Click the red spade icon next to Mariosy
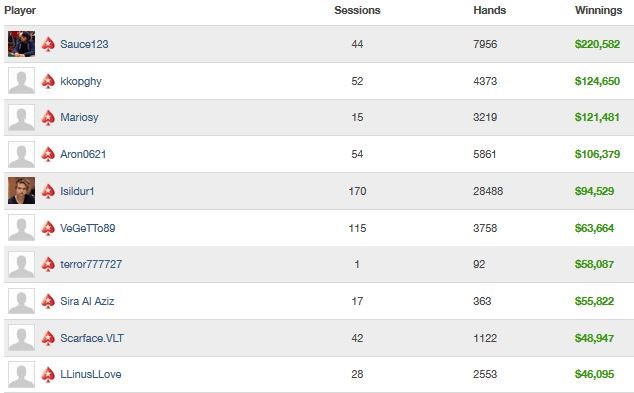 point(48,118)
